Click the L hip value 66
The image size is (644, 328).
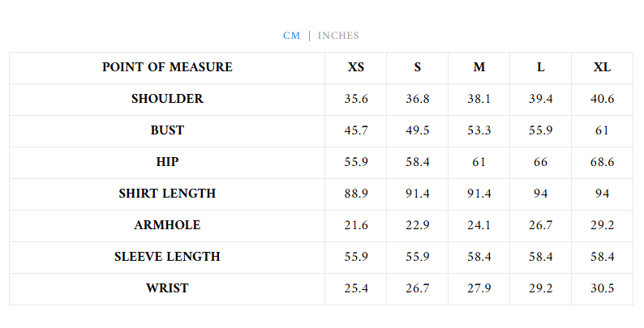click(x=541, y=162)
